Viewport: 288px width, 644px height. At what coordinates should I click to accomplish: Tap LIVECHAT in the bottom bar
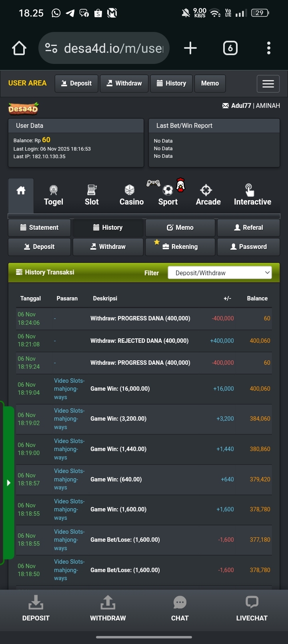(252, 609)
